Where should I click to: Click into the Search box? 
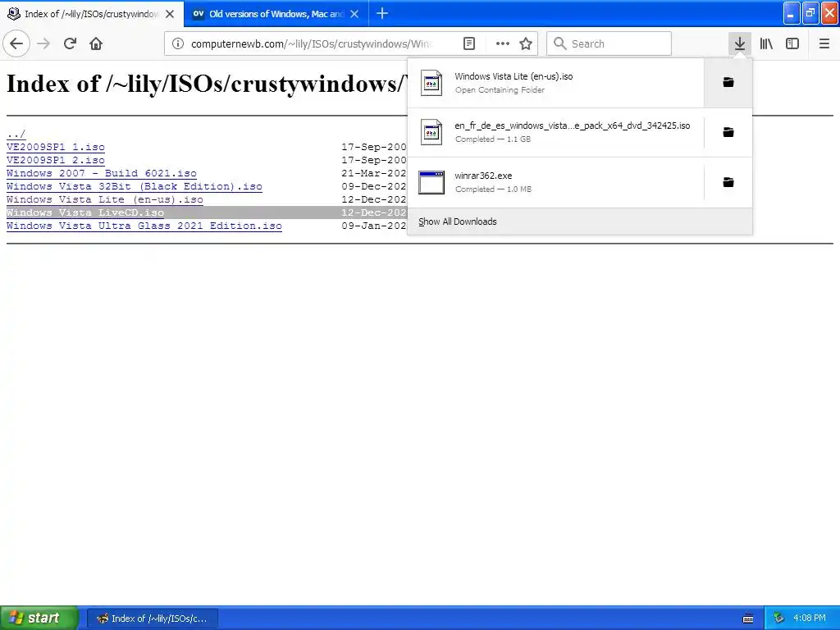pyautogui.click(x=609, y=43)
